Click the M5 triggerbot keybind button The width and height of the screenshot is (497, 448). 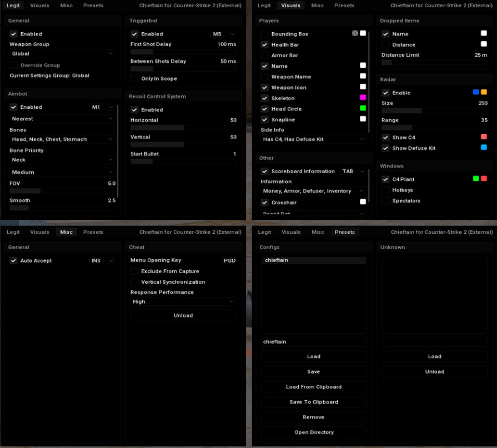pos(217,34)
